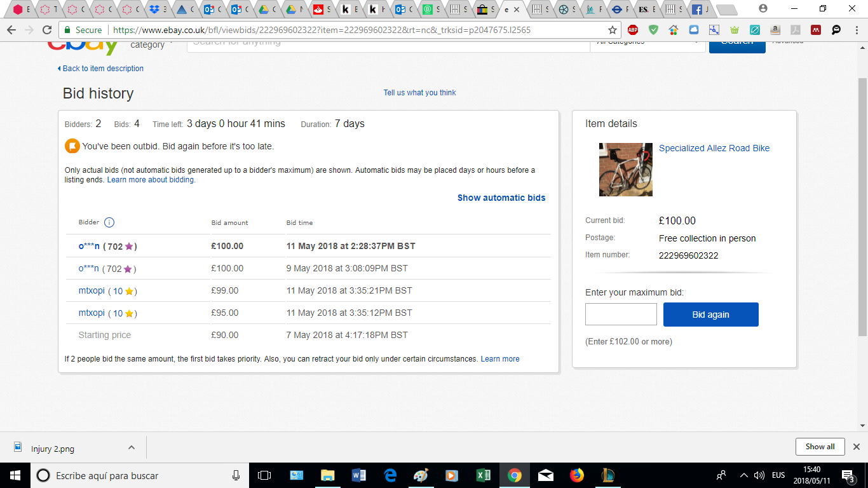This screenshot has height=488, width=868.
Task: Open Microsoft Edge from the taskbar
Action: pos(390,475)
